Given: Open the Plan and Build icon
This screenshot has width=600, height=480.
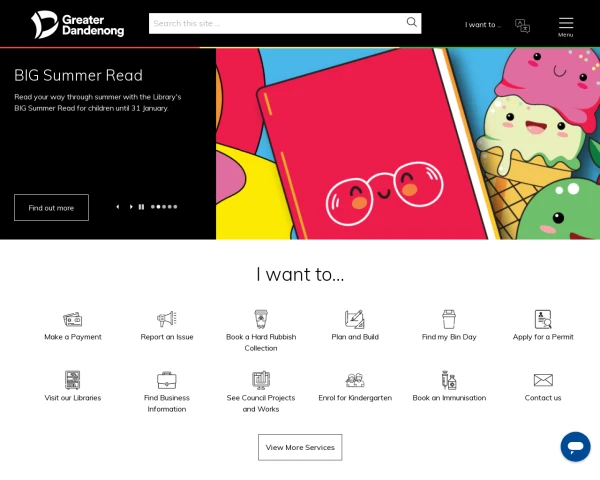Looking at the screenshot, I should click(x=355, y=319).
